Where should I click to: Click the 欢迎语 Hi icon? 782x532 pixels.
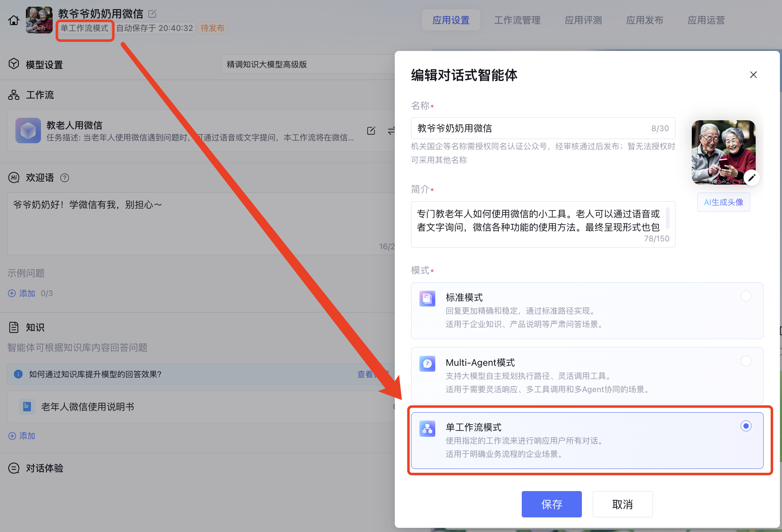14,177
